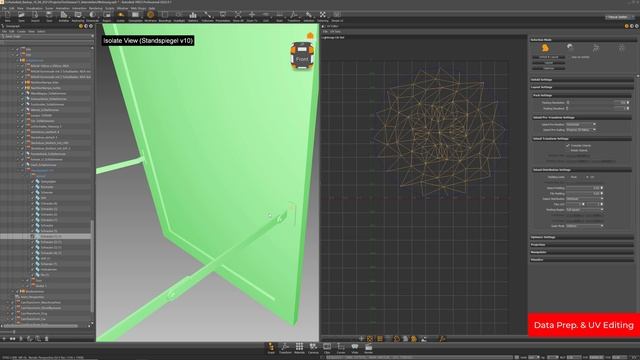Screen dimensions: 640x360
Task: Open Clips from bottom quick access bar
Action: pos(327,348)
